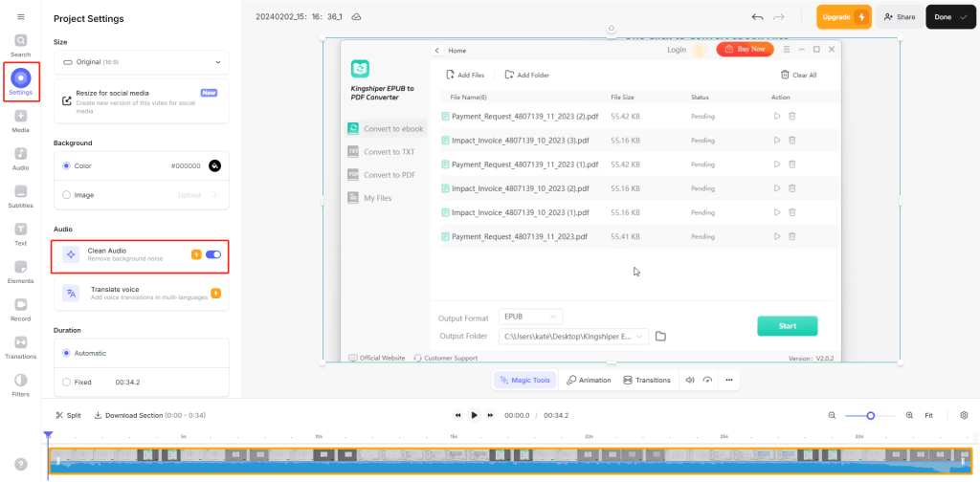The width and height of the screenshot is (980, 482).
Task: Open the Audio panel in the sidebar
Action: click(21, 159)
